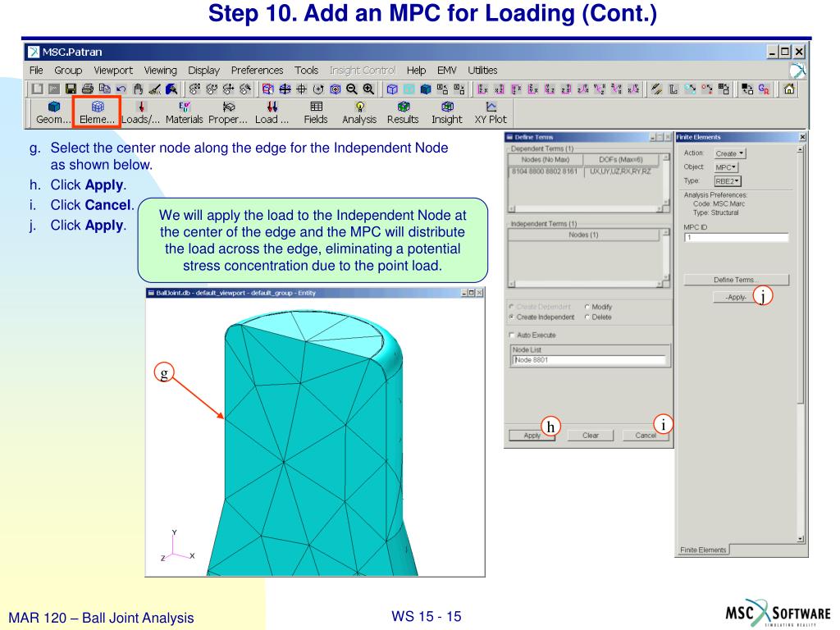Click the Smooth shaded blue cube icon
Viewport: 840px width, 630px height.
(x=426, y=89)
